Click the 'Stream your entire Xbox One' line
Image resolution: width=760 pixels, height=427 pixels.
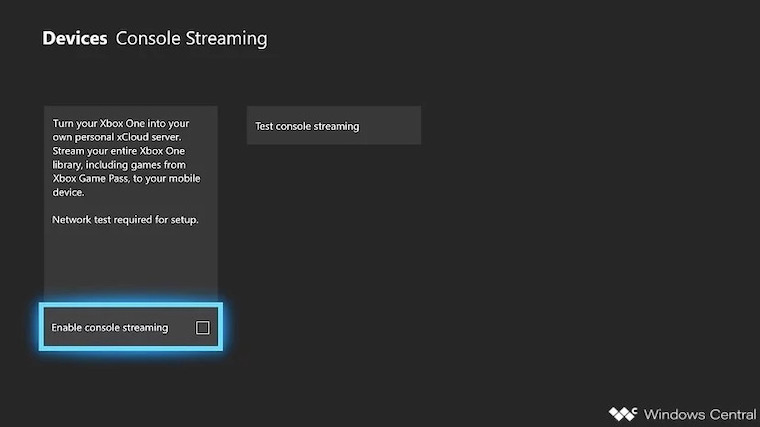tap(120, 149)
